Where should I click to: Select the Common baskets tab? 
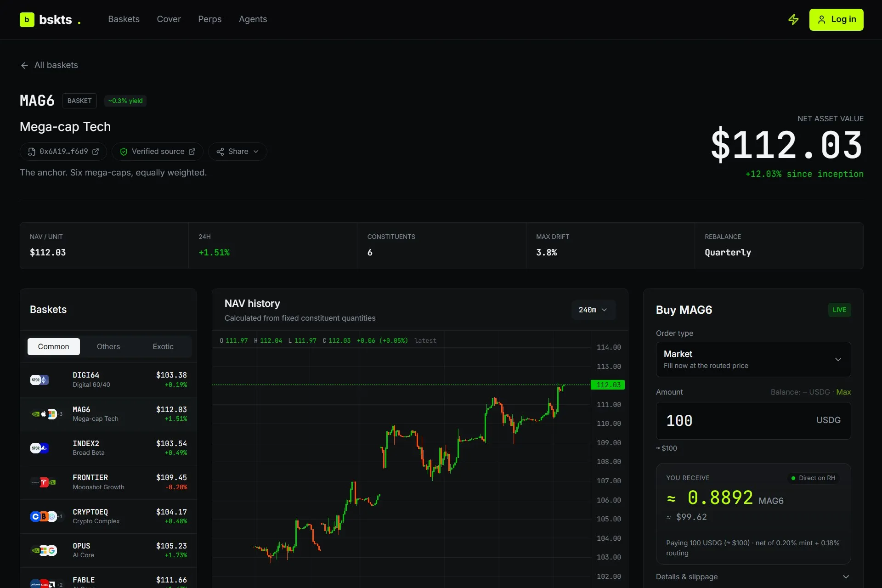coord(54,346)
